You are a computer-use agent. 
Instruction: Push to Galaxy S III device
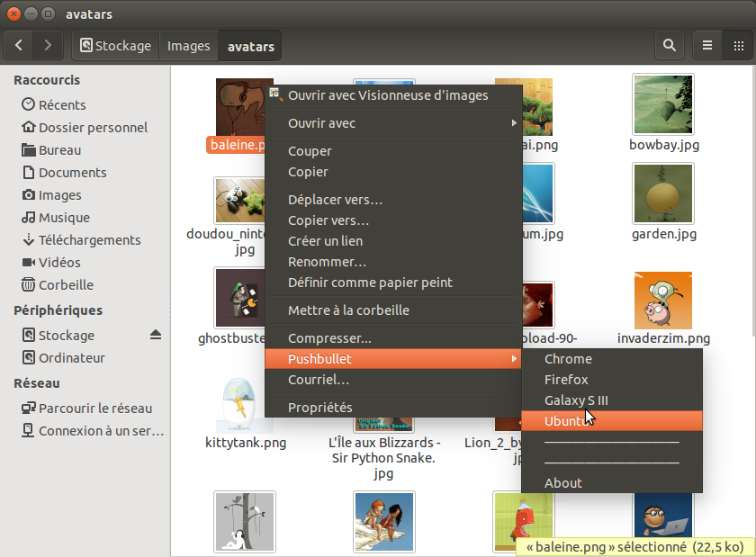coord(612,400)
